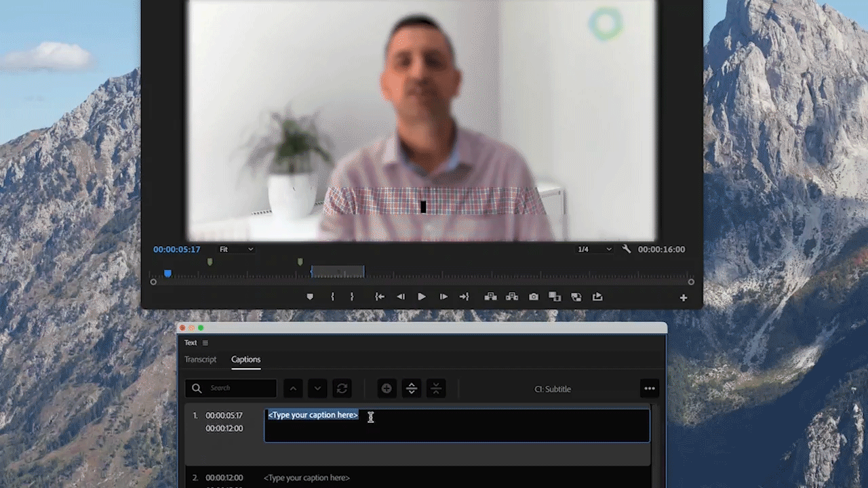
Task: Click the highlighted caption 1 text field
Action: (x=457, y=425)
